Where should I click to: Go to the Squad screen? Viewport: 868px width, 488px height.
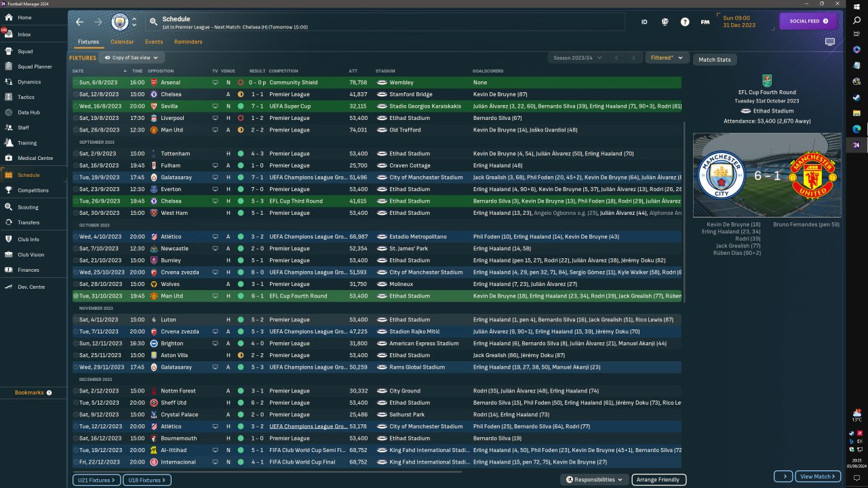[x=34, y=51]
